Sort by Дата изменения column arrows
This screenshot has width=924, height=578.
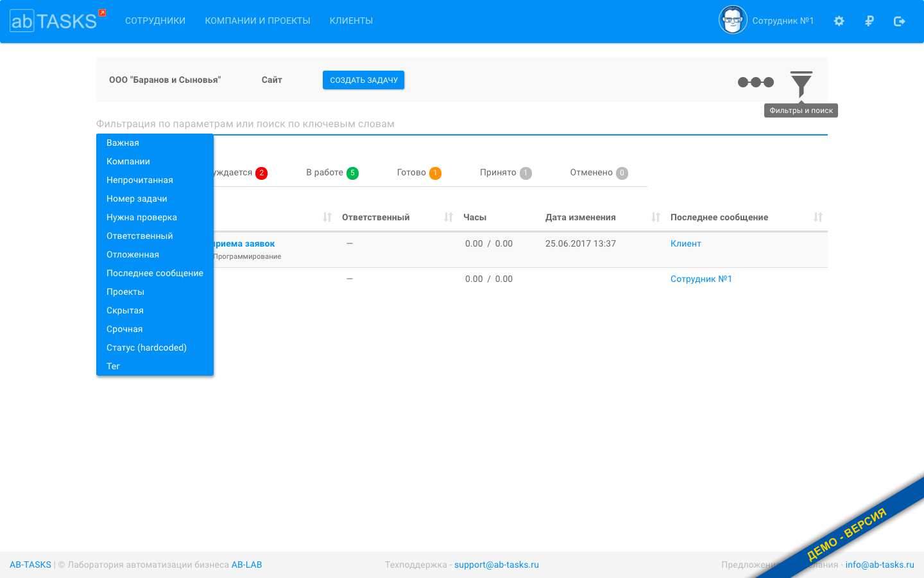[656, 218]
